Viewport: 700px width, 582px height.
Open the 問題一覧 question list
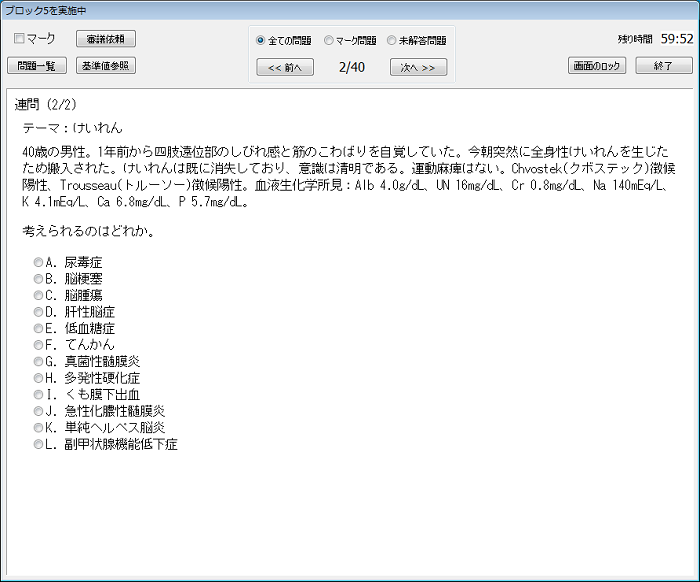click(37, 66)
